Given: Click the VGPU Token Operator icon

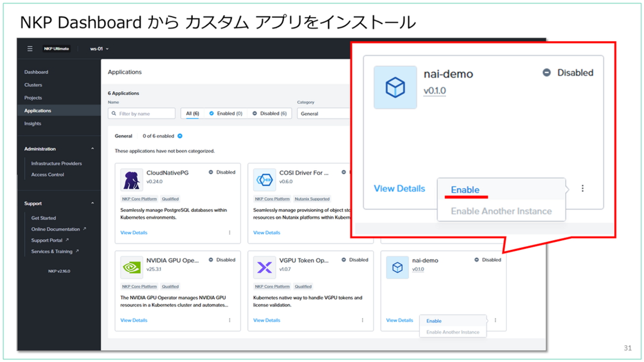Looking at the screenshot, I should [x=264, y=267].
